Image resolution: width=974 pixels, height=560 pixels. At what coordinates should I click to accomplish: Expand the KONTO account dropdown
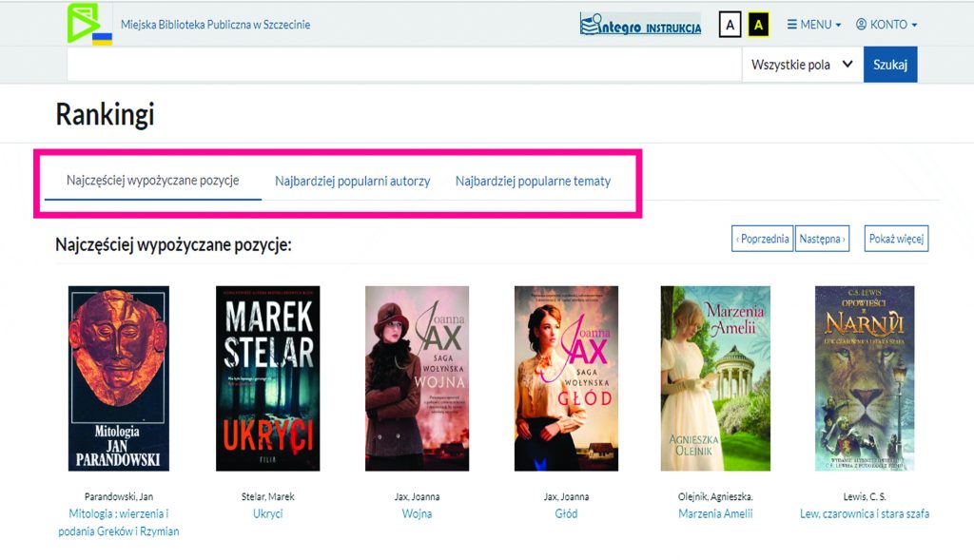click(886, 25)
